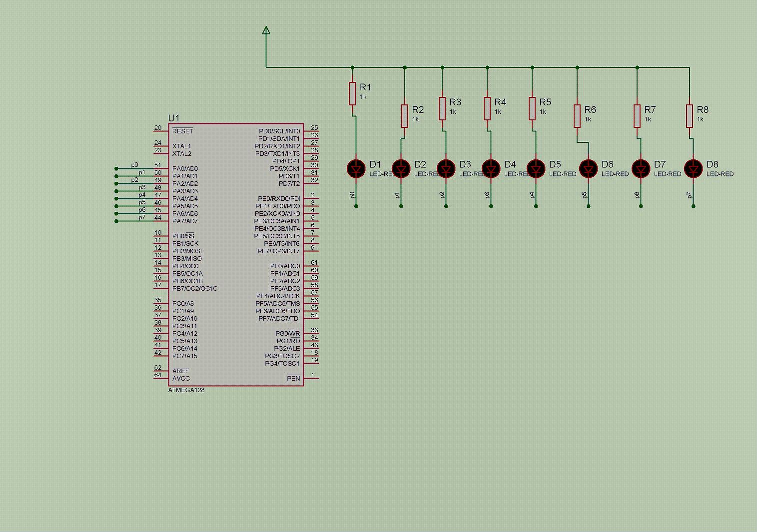Click the PD7/T2 pin label
This screenshot has height=532, width=757.
[x=289, y=184]
